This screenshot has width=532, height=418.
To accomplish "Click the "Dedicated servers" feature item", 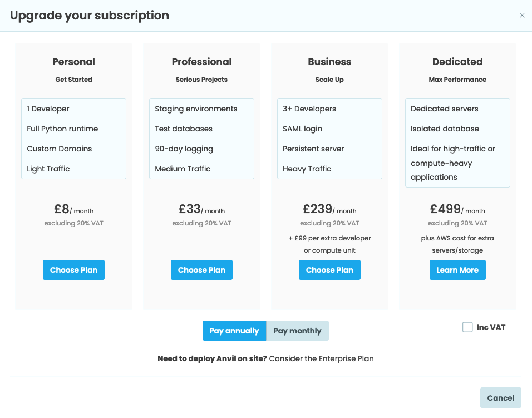I will pyautogui.click(x=457, y=109).
